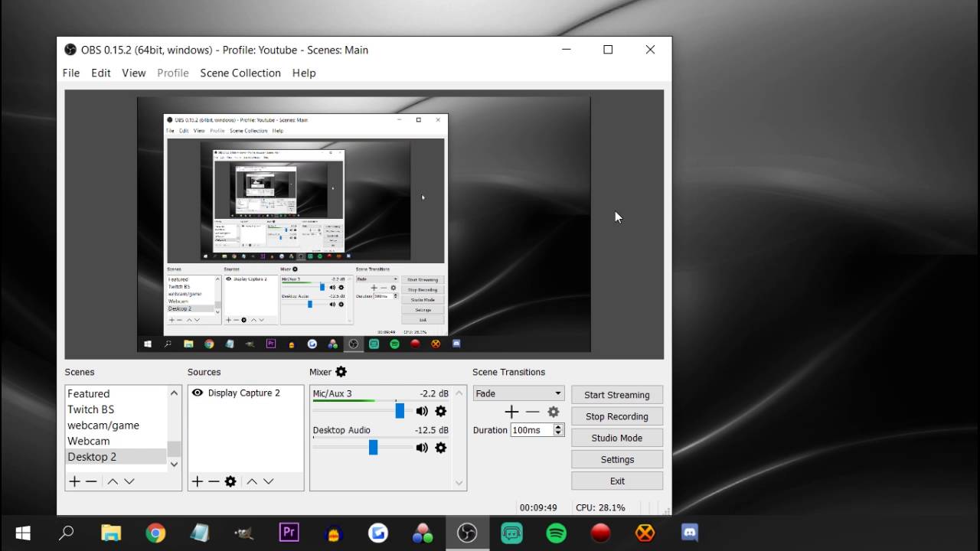
Task: Open the Scene Collection menu
Action: (240, 73)
